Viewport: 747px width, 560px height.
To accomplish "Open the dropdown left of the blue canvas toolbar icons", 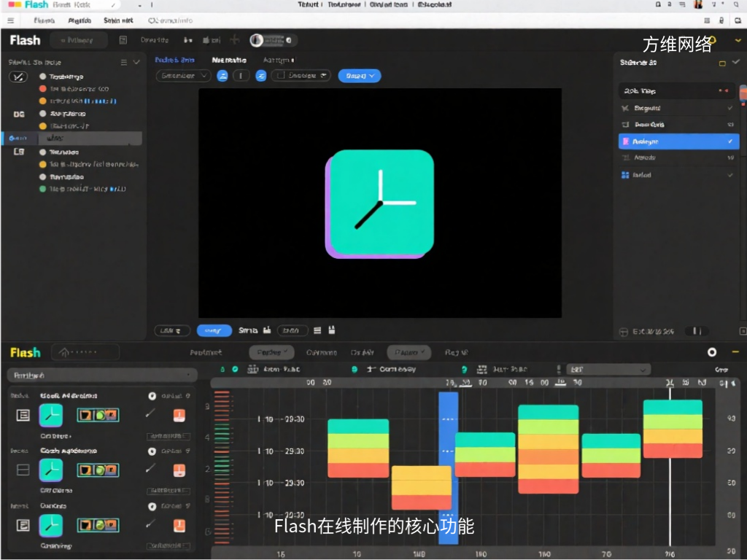I will tap(184, 75).
